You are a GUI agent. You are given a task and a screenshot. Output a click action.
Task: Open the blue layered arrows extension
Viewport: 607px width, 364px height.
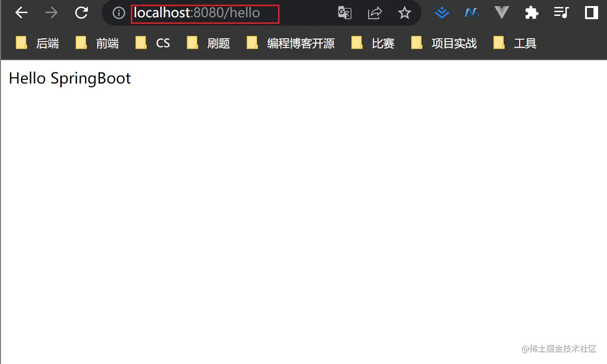[442, 13]
